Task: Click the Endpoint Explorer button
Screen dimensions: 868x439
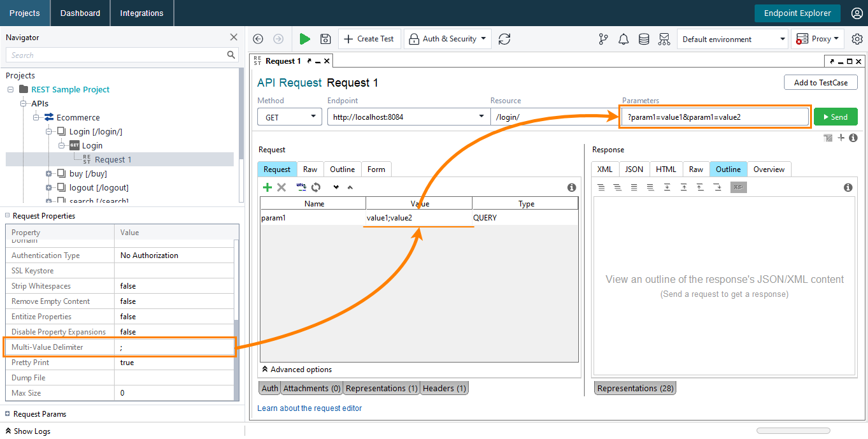Action: 797,13
